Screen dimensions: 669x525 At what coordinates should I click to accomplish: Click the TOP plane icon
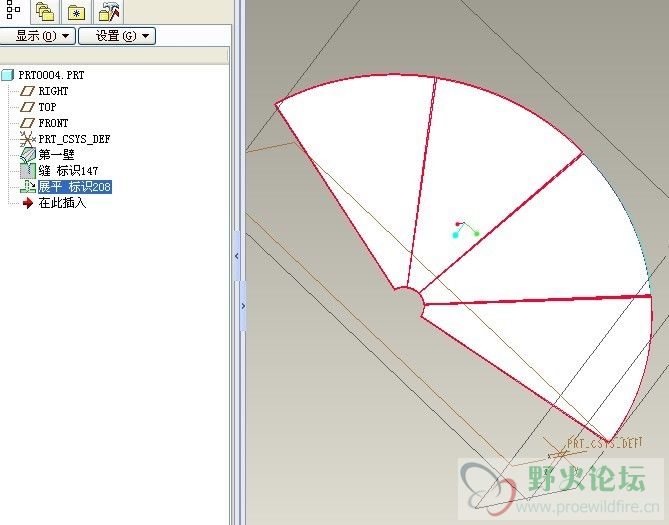point(27,107)
